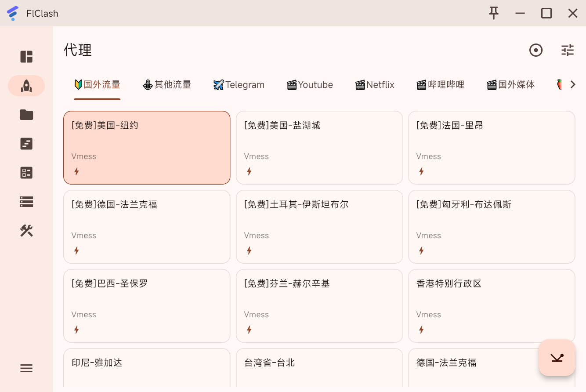This screenshot has height=392, width=586.
Task: Test latency of 匈牙利-布达佩斯 bolt icon
Action: click(421, 250)
